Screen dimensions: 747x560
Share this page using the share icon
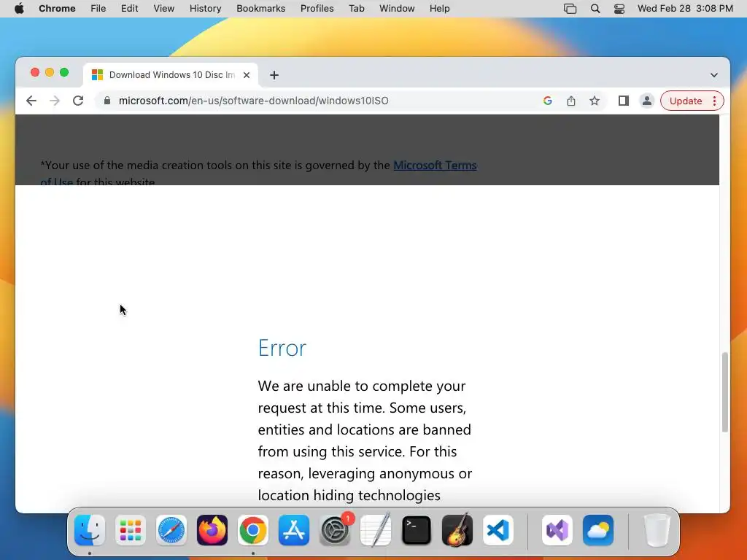point(570,101)
